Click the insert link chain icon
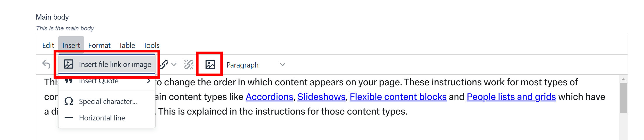This screenshot has height=140, width=644. pyautogui.click(x=165, y=64)
